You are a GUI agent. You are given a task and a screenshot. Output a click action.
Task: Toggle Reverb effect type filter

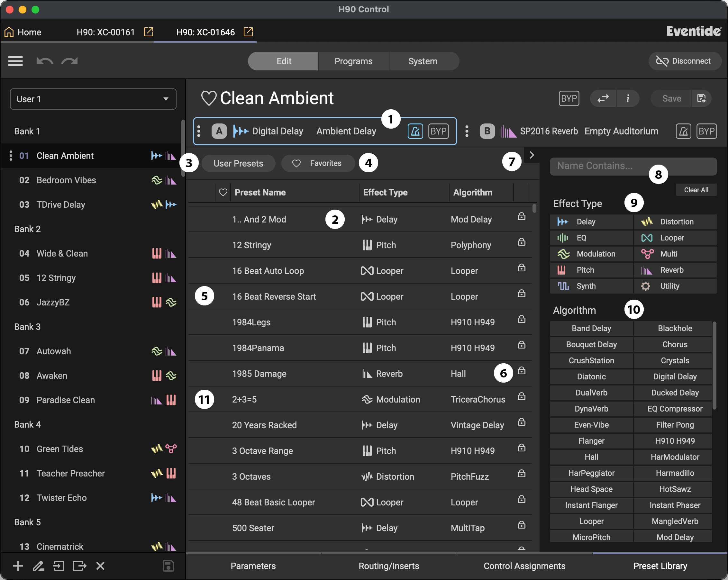tap(675, 270)
